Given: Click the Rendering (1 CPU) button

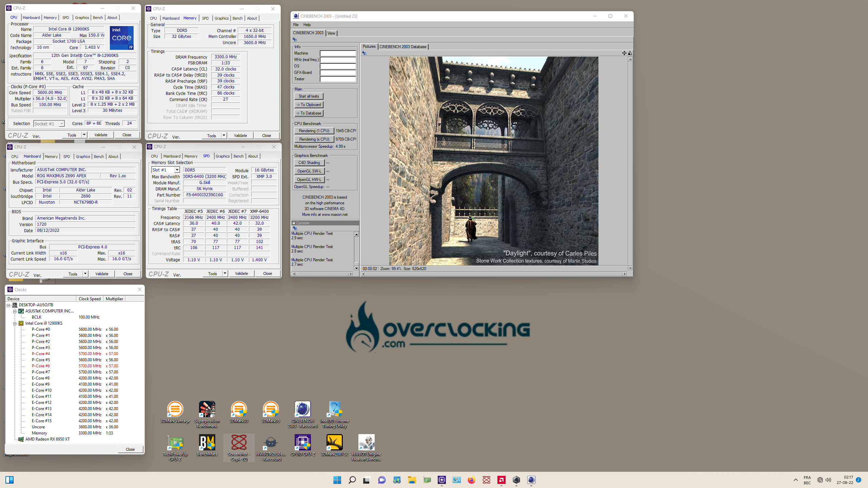Looking at the screenshot, I should (314, 131).
